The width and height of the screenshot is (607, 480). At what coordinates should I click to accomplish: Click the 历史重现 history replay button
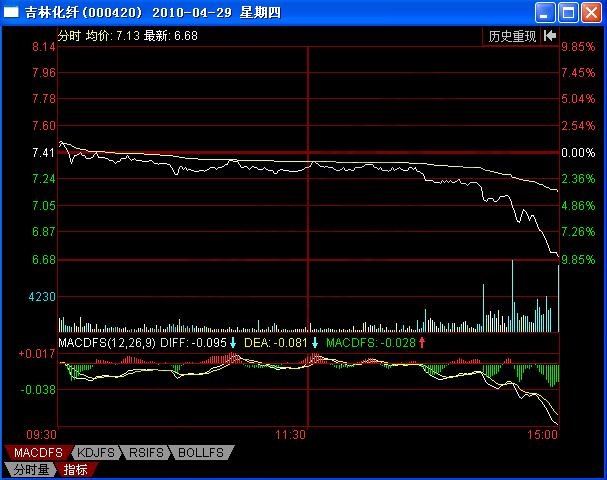coord(512,35)
